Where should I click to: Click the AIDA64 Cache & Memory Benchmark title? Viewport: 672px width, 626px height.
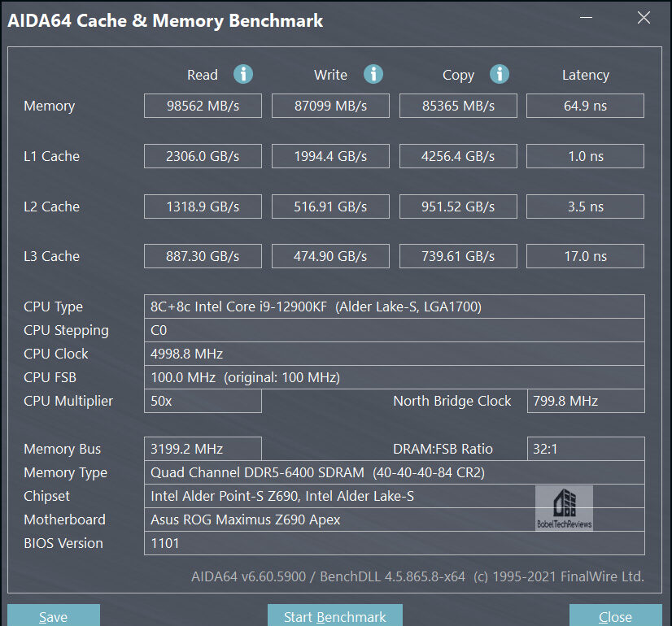[x=165, y=21]
